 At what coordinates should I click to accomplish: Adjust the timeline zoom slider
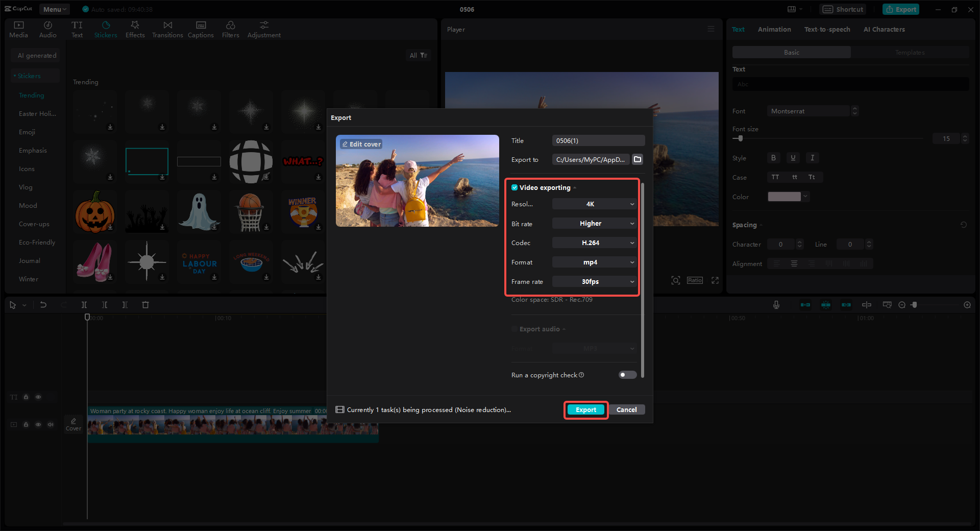(914, 305)
